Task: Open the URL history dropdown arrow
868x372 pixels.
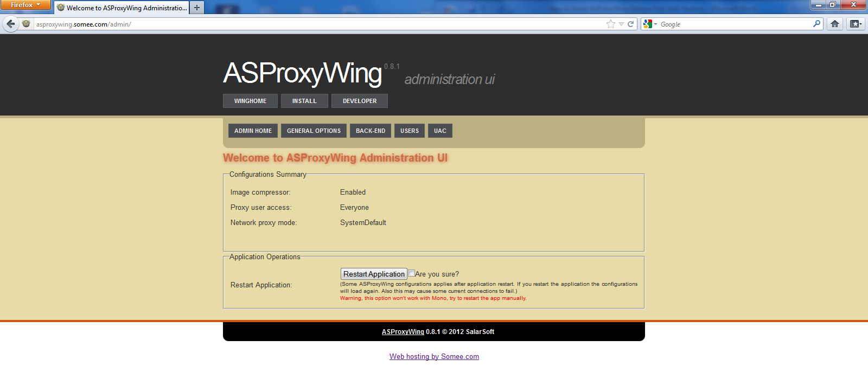Action: click(x=622, y=24)
